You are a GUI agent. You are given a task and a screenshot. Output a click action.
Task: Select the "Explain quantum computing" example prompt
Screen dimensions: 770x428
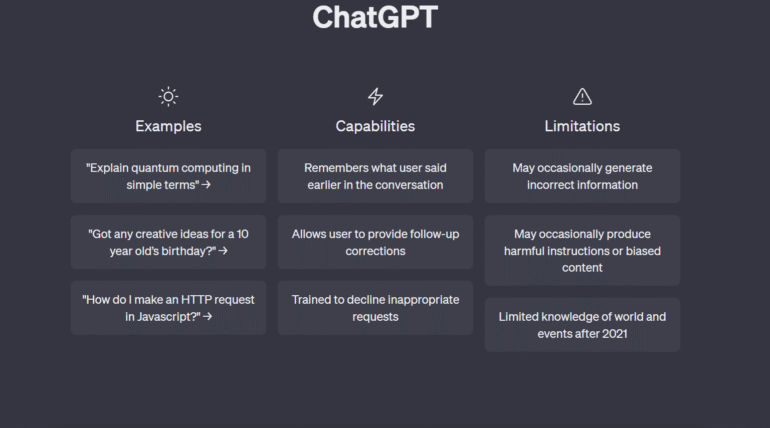[168, 176]
